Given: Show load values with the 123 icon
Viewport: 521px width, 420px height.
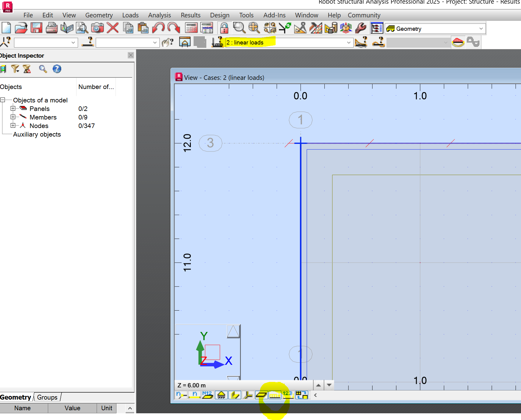Looking at the screenshot, I should [x=288, y=395].
